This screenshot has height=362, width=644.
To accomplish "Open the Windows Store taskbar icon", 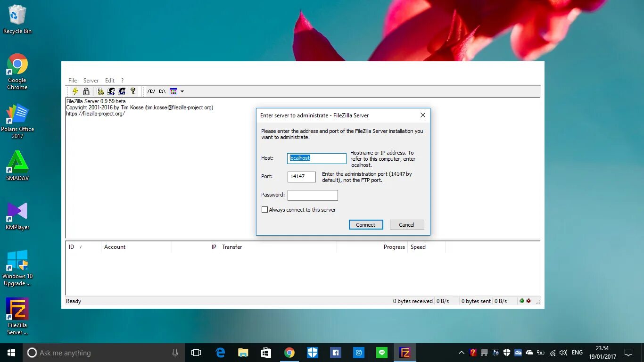I will pos(266,353).
